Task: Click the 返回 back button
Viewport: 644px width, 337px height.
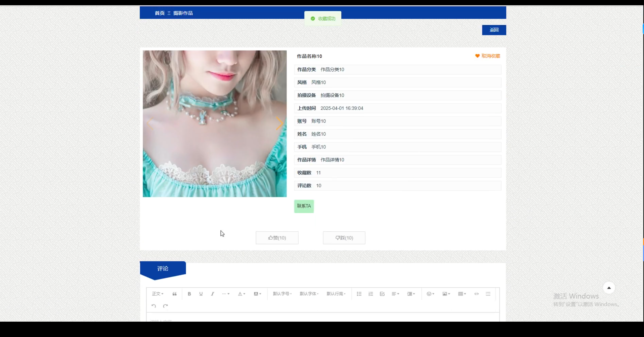Action: 494,30
